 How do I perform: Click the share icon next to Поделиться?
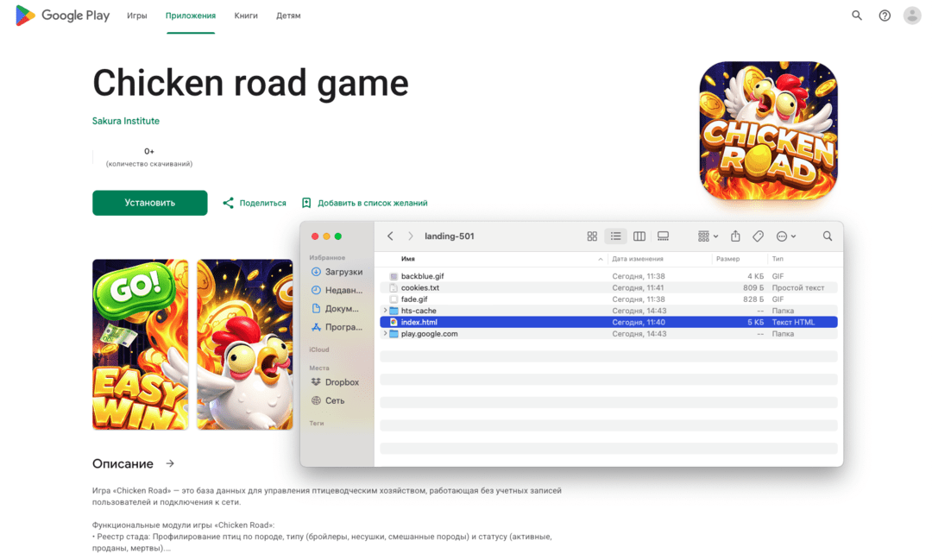click(228, 203)
